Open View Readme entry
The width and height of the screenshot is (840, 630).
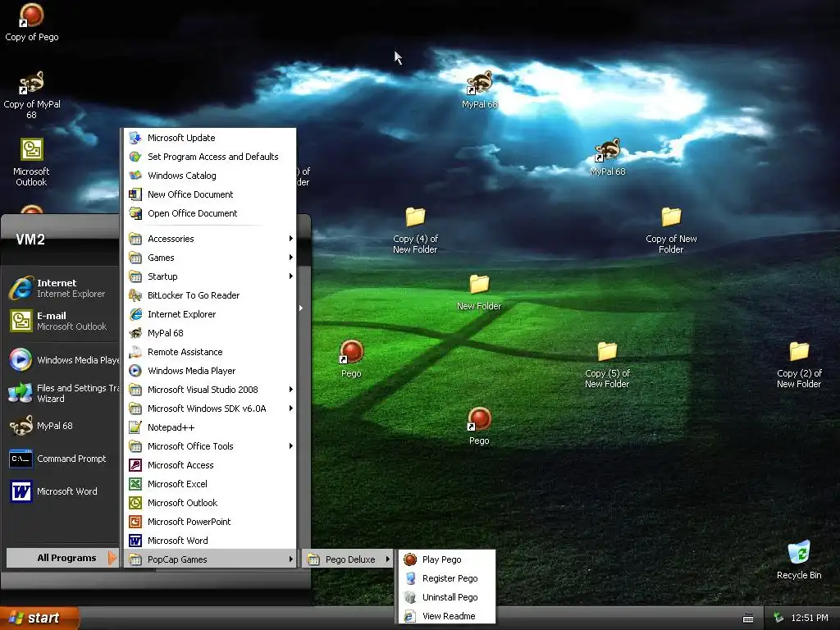pos(447,616)
